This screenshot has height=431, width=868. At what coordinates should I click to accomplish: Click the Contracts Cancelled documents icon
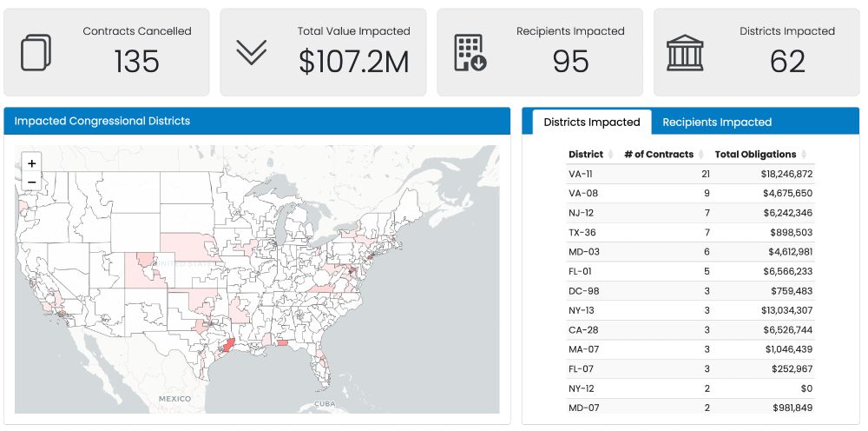click(36, 53)
